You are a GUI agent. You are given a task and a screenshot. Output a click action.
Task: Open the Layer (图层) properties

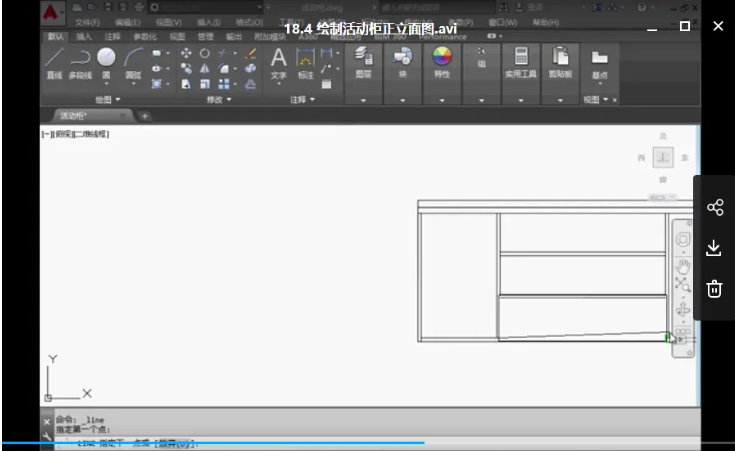click(363, 62)
